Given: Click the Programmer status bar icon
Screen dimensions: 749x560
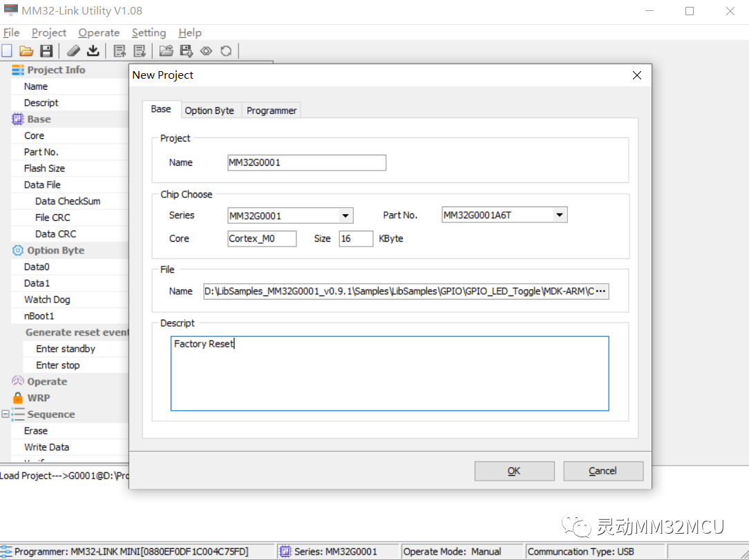Looking at the screenshot, I should point(6,552).
